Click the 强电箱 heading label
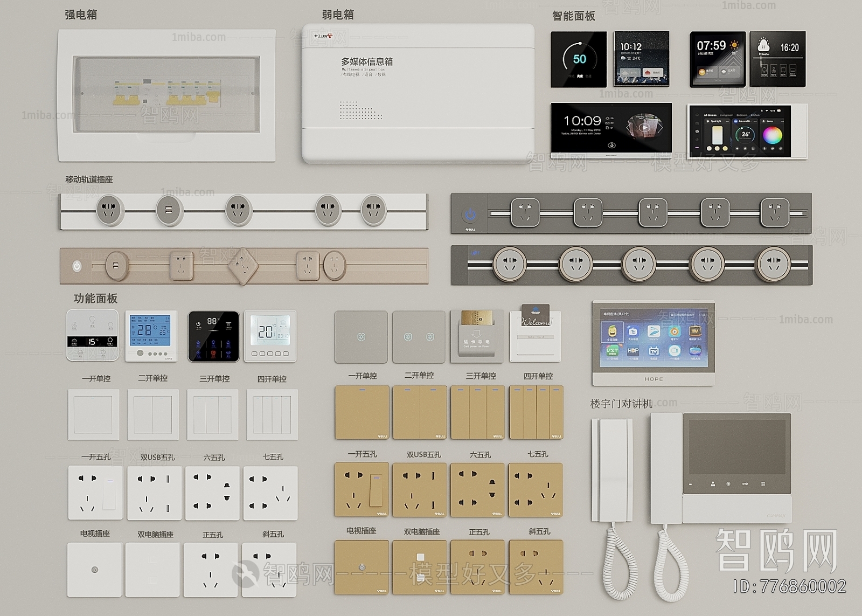 [x=81, y=15]
